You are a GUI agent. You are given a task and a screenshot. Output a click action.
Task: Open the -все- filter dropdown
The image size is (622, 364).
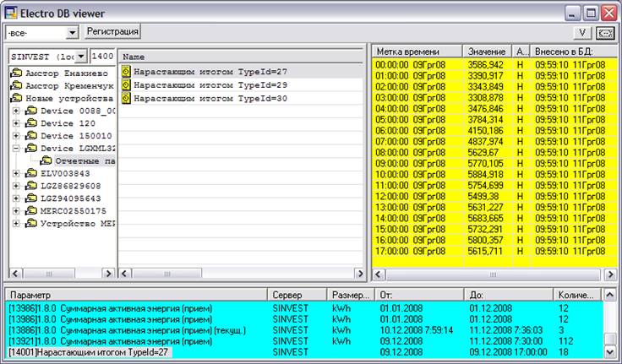(x=72, y=32)
